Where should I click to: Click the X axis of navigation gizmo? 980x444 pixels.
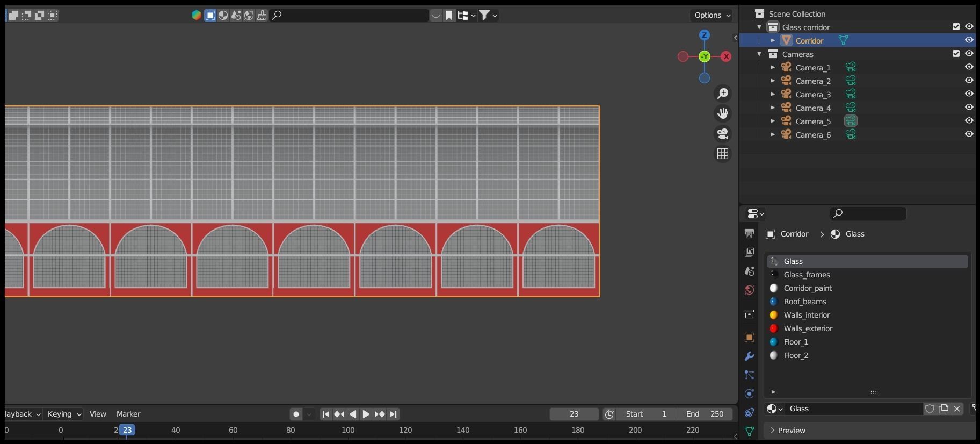click(726, 56)
